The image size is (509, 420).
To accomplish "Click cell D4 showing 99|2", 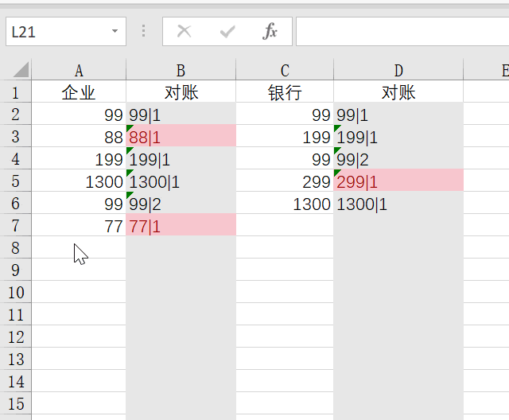I will point(398,158).
